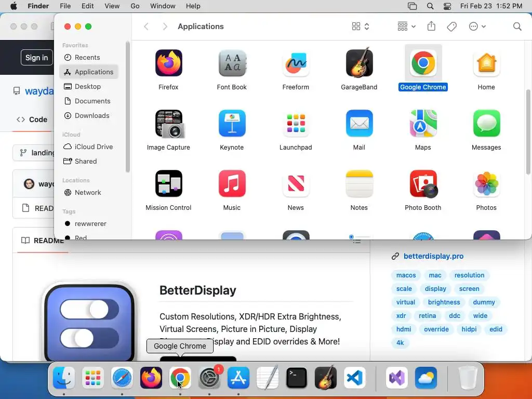Select Recents in Finder sidebar
Image resolution: width=532 pixels, height=399 pixels.
(89, 57)
